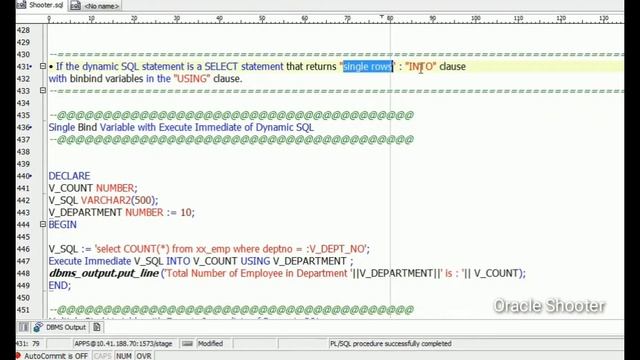
Task: Click the "Modified" status bar entry
Action: [210, 344]
